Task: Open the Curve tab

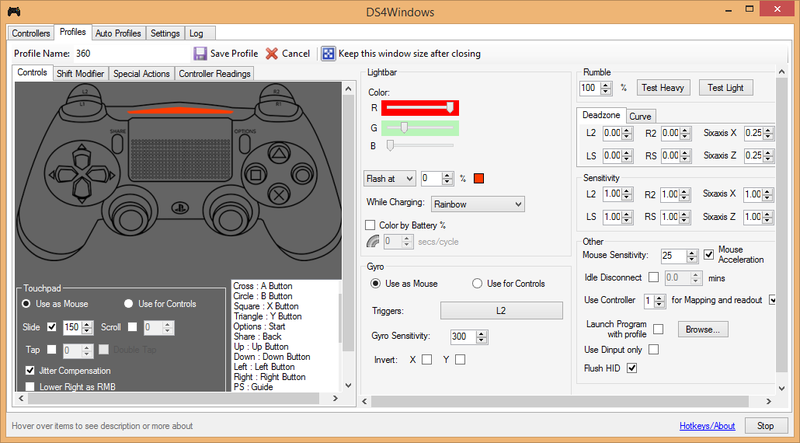Action: click(x=640, y=116)
